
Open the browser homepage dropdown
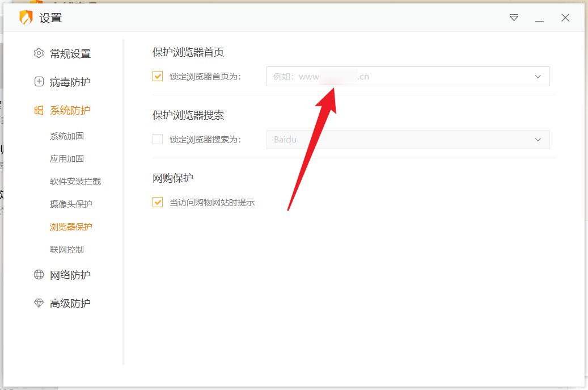[x=538, y=76]
